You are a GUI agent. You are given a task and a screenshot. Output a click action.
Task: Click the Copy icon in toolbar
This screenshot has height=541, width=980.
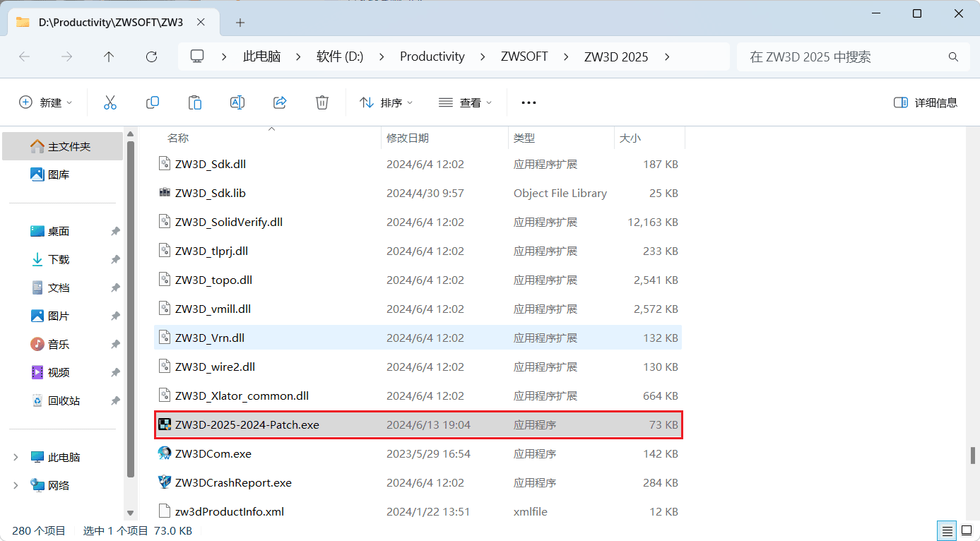tap(152, 102)
